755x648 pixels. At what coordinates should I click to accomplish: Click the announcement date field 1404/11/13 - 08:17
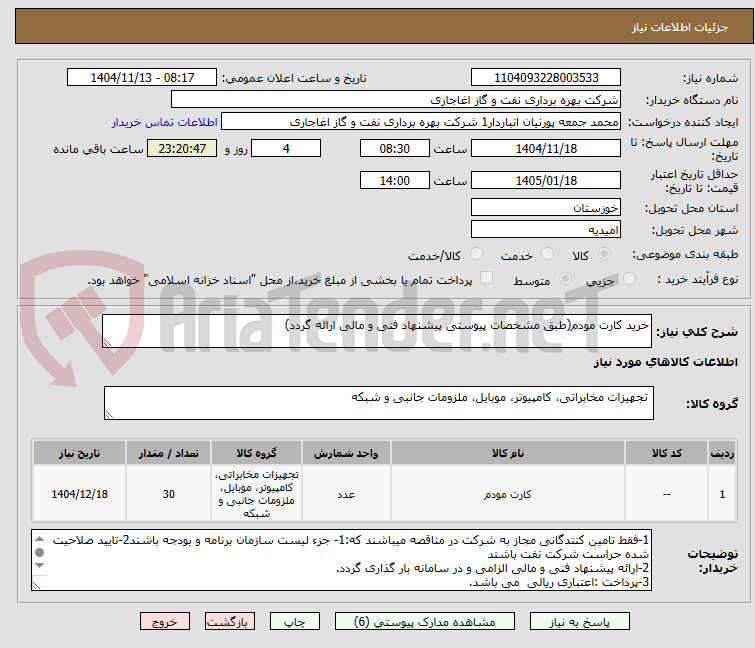click(142, 78)
